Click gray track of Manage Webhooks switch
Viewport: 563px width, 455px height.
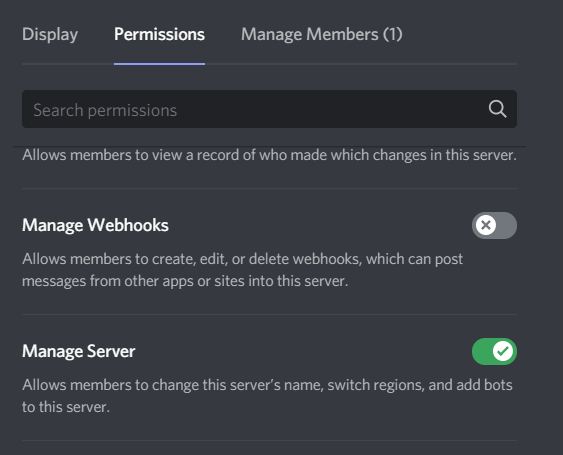507,225
